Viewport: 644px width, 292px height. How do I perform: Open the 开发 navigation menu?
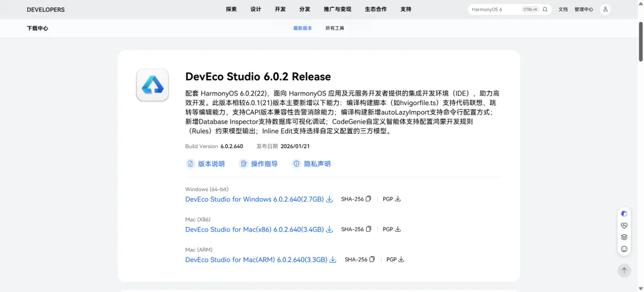point(280,9)
